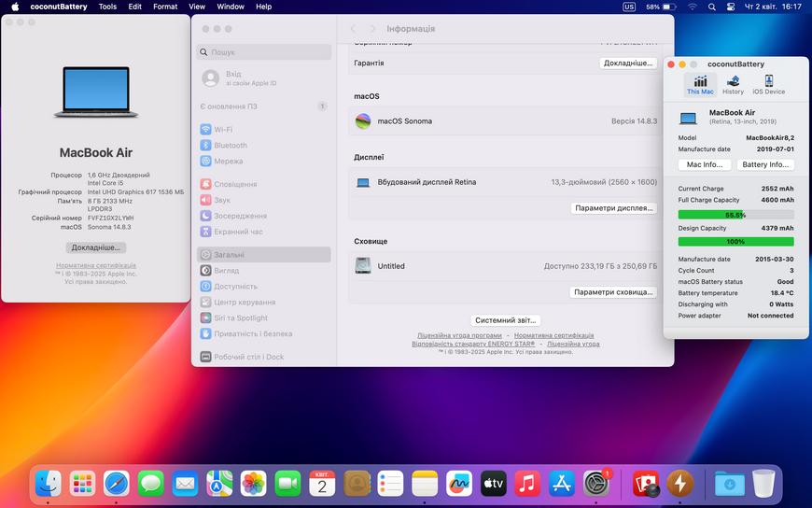Select Робочий стіл і Dock in the sidebar

264,357
